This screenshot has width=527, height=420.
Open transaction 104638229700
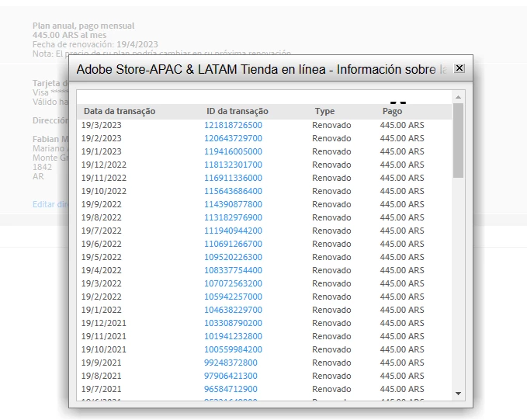click(233, 310)
